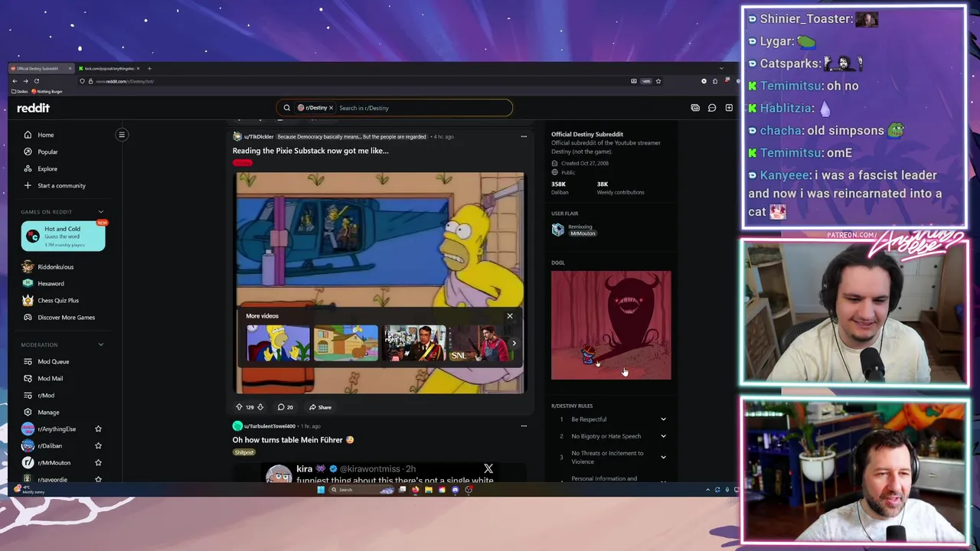Open a new browser tab
This screenshot has height=551, width=980.
click(x=149, y=68)
